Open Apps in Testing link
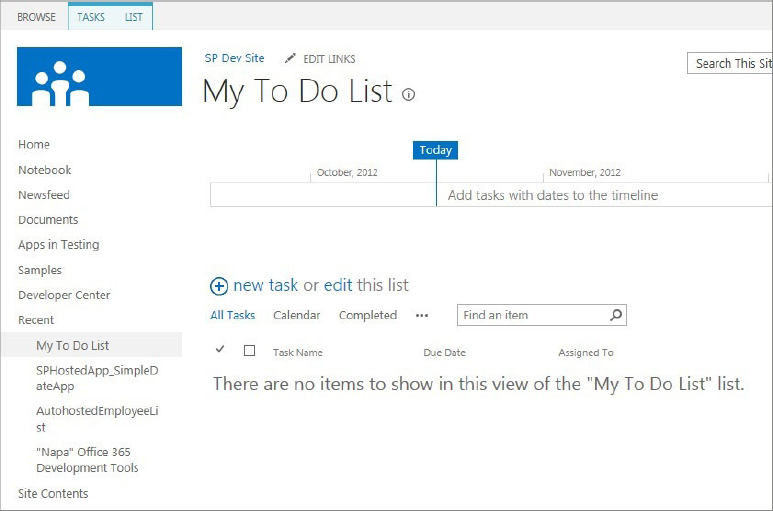This screenshot has height=511, width=773. pos(59,245)
